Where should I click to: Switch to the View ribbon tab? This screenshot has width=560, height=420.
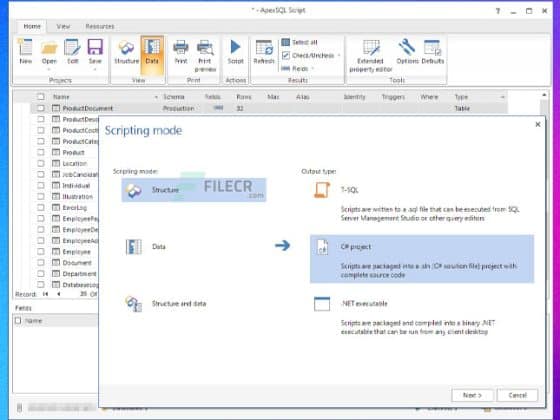[x=63, y=26]
